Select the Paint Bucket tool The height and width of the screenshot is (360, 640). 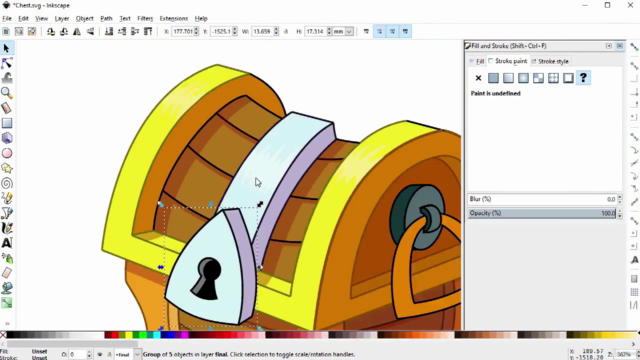click(7, 288)
